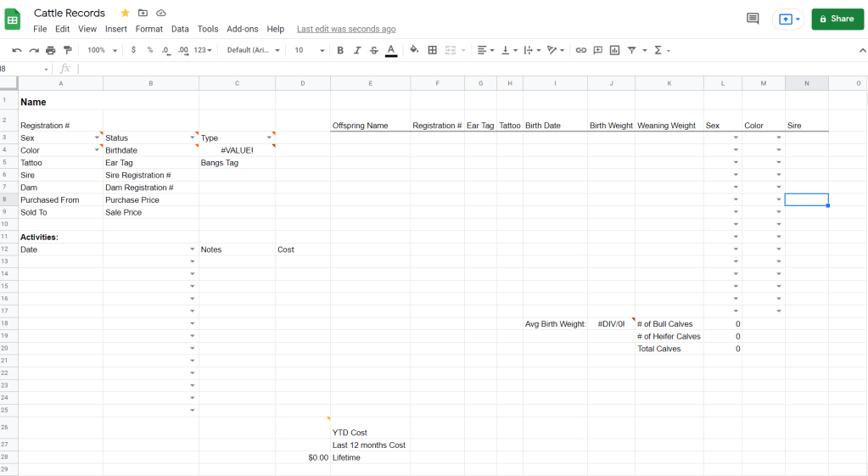The image size is (868, 476).
Task: Open the last edit history link
Action: coord(345,29)
